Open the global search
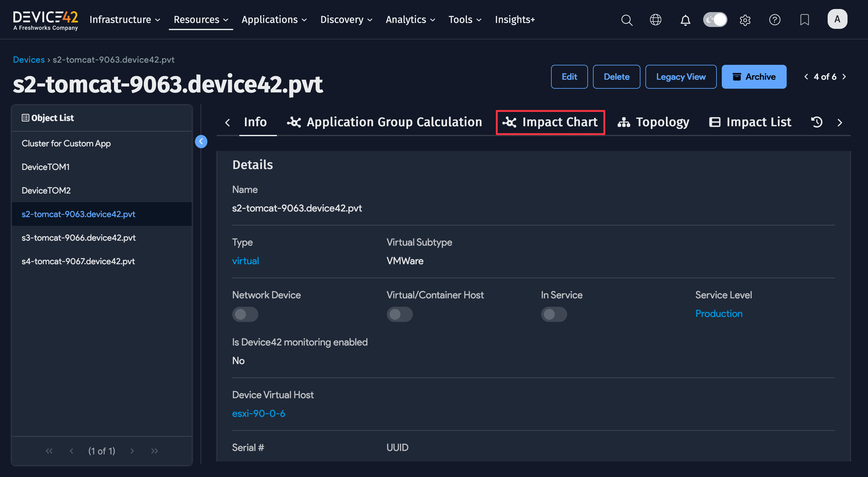Image resolution: width=868 pixels, height=477 pixels. 627,20
